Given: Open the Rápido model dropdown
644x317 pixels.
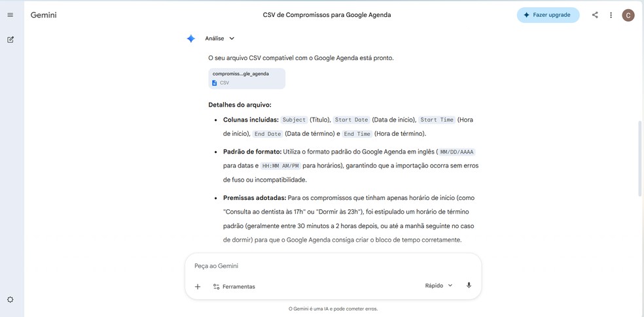Looking at the screenshot, I should point(438,286).
